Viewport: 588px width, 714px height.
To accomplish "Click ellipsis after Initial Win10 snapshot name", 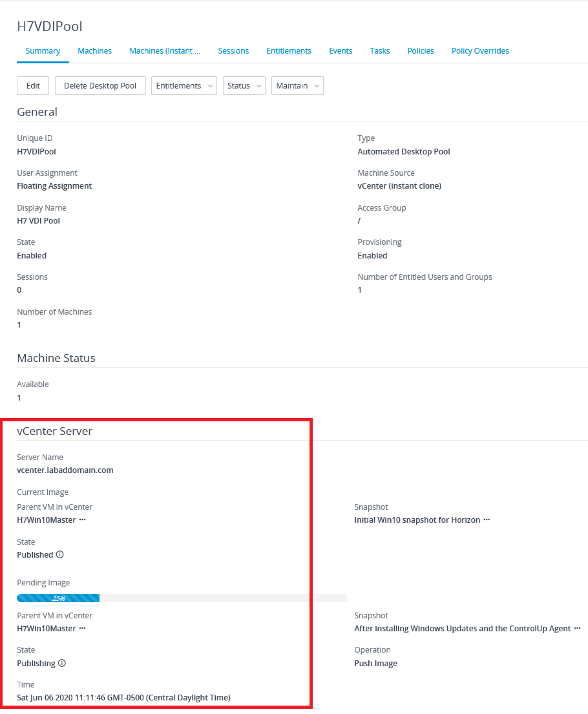I will 487,520.
